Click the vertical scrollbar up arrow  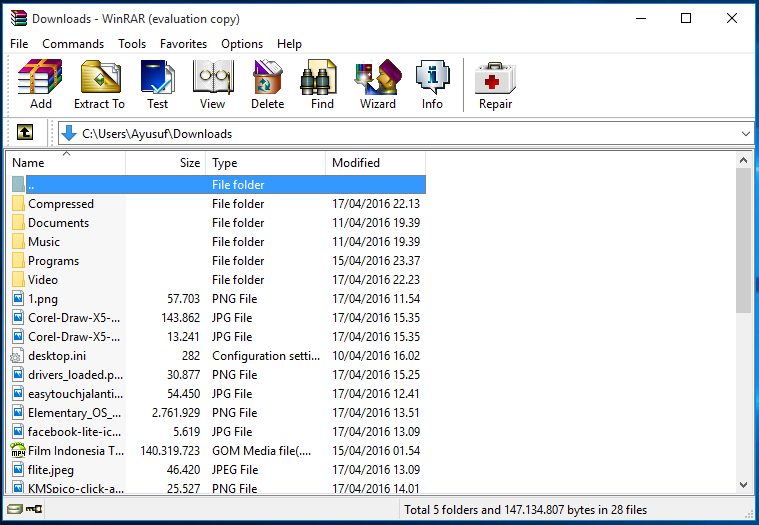click(x=744, y=160)
